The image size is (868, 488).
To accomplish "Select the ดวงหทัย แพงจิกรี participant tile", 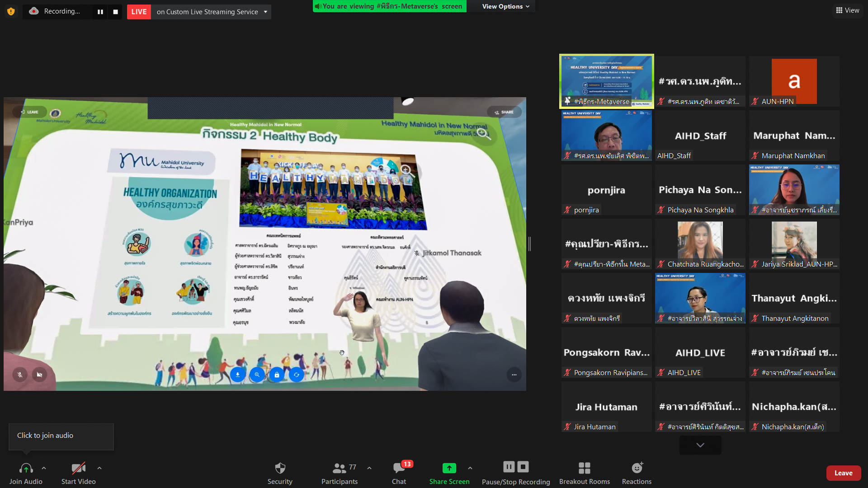I will tap(607, 298).
